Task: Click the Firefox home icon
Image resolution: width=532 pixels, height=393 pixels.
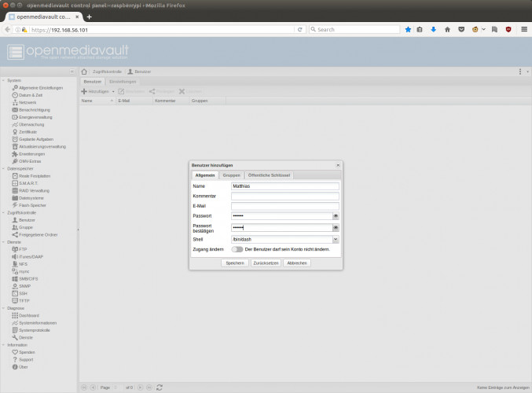Action: 447,30
